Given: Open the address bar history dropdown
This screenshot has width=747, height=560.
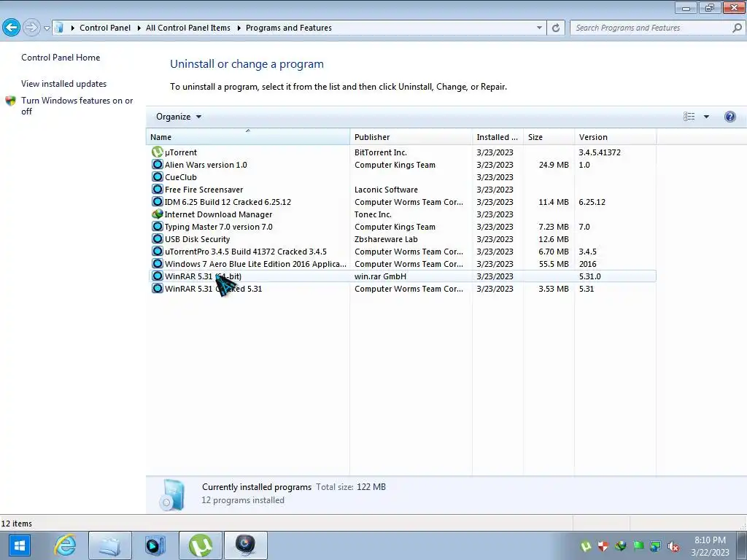Looking at the screenshot, I should click(x=539, y=28).
